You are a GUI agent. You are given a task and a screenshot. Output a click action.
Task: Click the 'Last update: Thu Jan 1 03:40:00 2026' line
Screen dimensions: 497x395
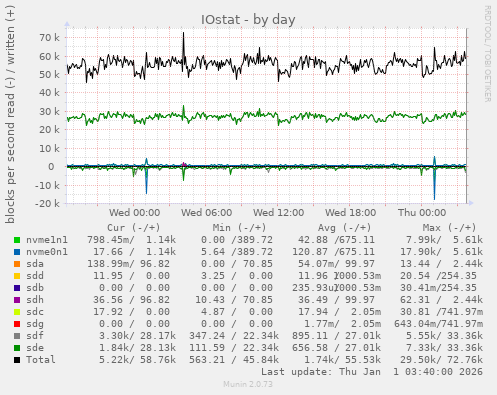point(372,372)
